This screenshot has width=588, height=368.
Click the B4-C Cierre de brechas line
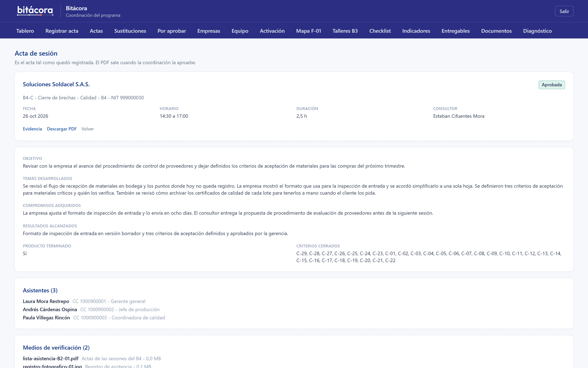(x=83, y=98)
